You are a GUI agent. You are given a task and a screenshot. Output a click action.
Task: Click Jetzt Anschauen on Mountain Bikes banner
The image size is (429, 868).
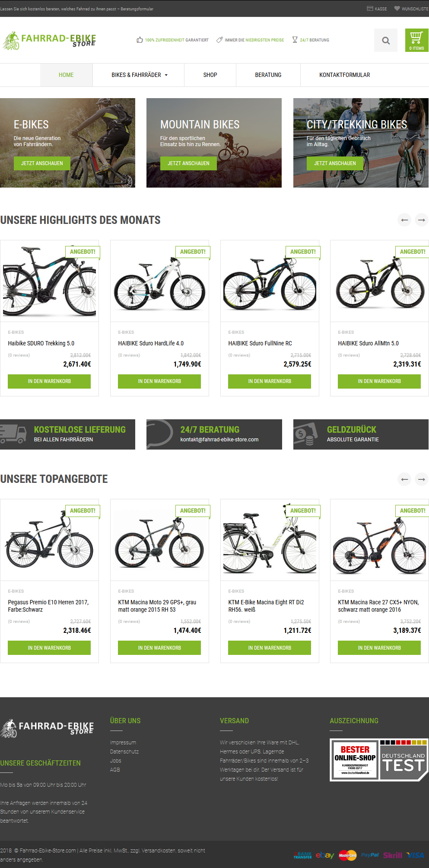188,163
